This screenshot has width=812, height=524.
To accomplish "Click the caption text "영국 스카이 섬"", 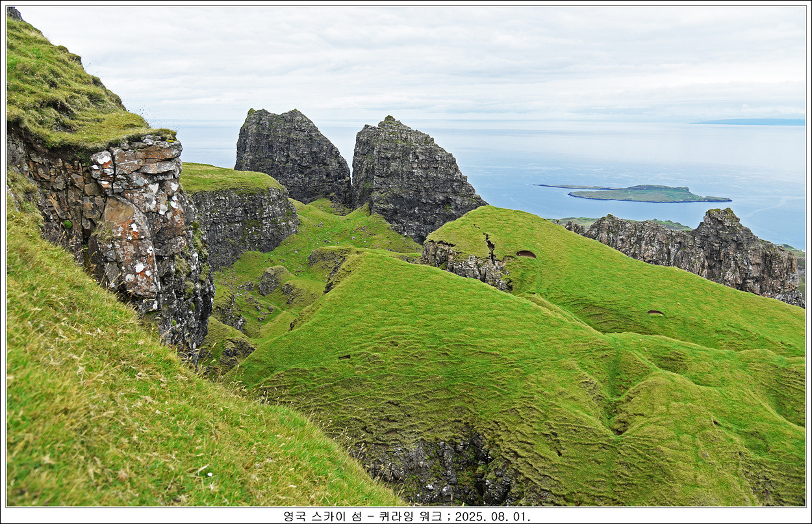I will click(x=322, y=516).
